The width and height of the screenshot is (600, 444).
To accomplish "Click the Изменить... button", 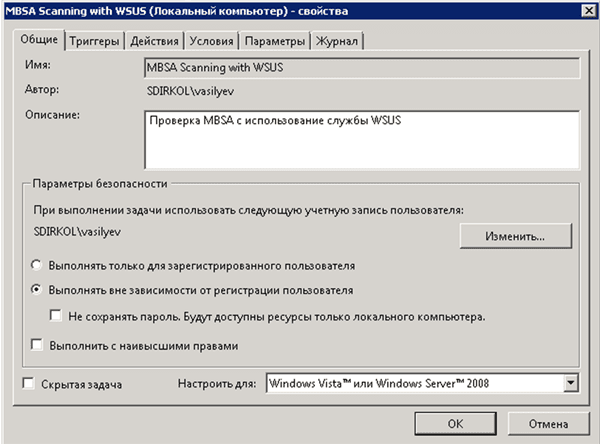I will 515,236.
